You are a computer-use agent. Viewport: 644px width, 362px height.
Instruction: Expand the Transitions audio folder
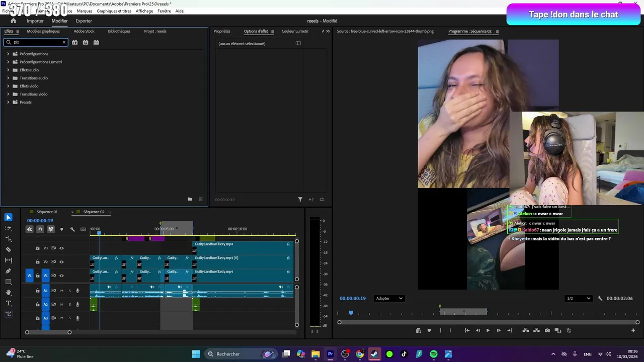(x=8, y=78)
